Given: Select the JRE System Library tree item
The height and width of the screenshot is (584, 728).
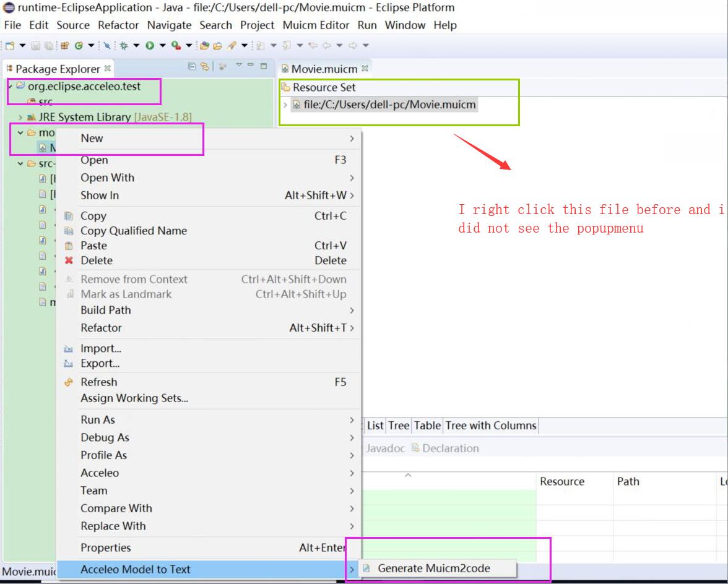Looking at the screenshot, I should point(110,118).
